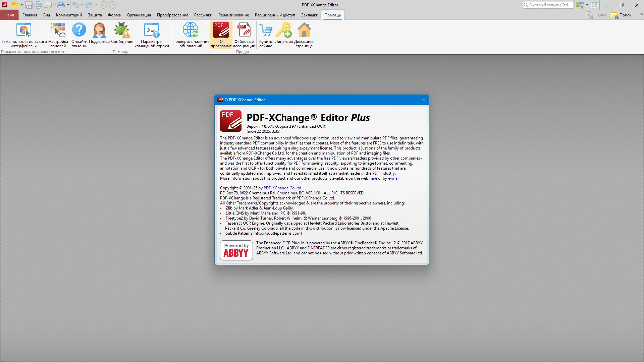Collapse the ribbon with the chevron

(x=641, y=14)
